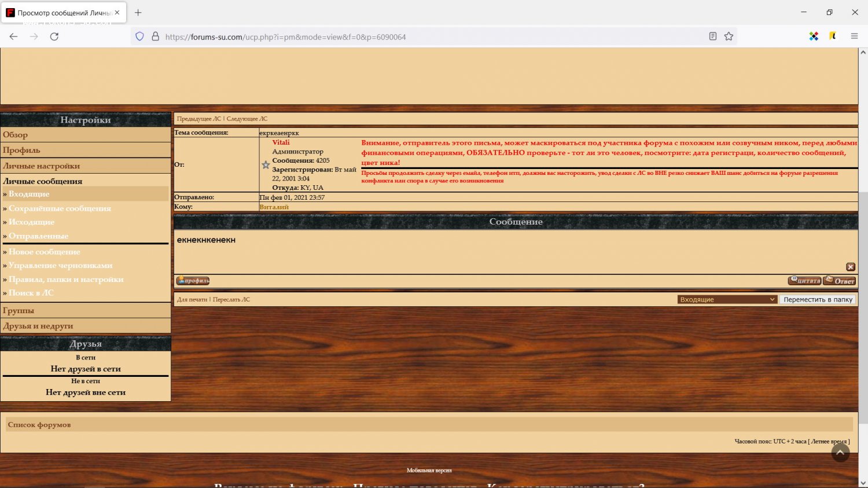This screenshot has height=488, width=868.
Task: Open Новое сообщение in sidebar
Action: click(45, 252)
